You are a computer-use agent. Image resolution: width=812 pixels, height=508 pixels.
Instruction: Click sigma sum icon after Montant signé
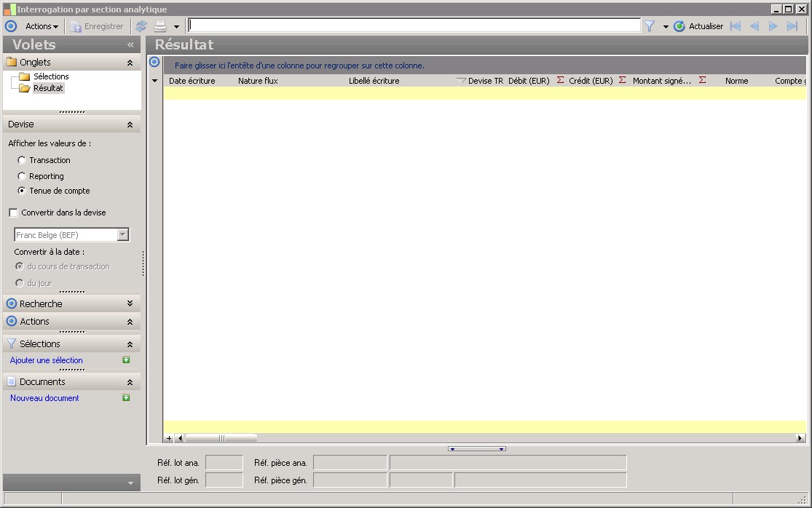point(702,80)
